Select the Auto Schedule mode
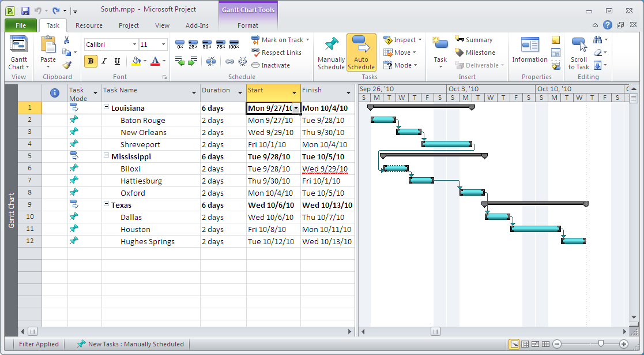644x355 pixels. (361, 52)
